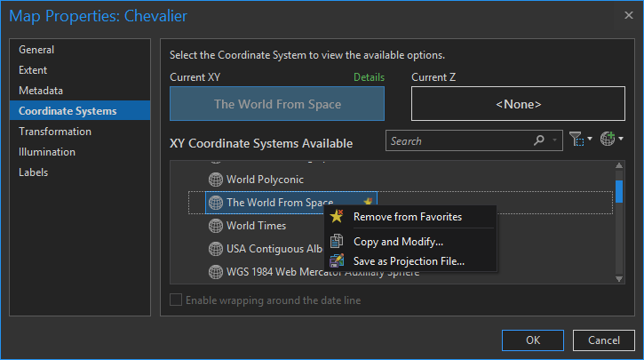Click the favorite star on The World From Space
Viewport: 644px width, 360px height.
[368, 202]
